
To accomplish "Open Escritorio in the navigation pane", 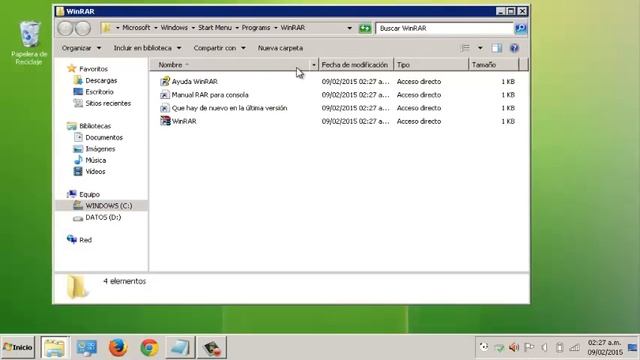I will [99, 92].
